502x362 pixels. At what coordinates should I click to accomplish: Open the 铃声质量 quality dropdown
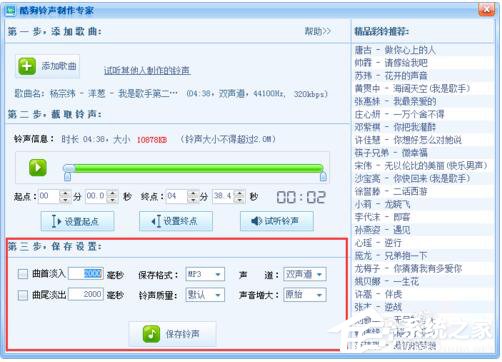pyautogui.click(x=205, y=295)
